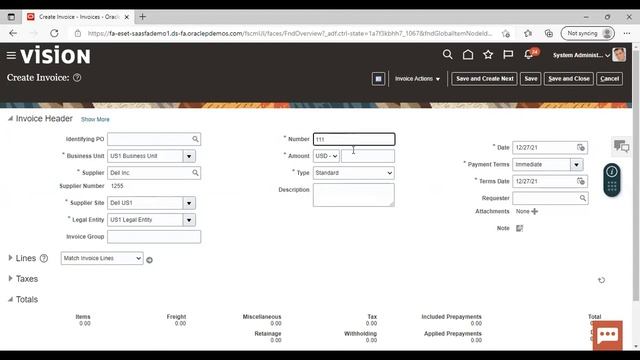The height and width of the screenshot is (360, 640).
Task: Select the Create Invoice browser tab
Action: point(78,17)
